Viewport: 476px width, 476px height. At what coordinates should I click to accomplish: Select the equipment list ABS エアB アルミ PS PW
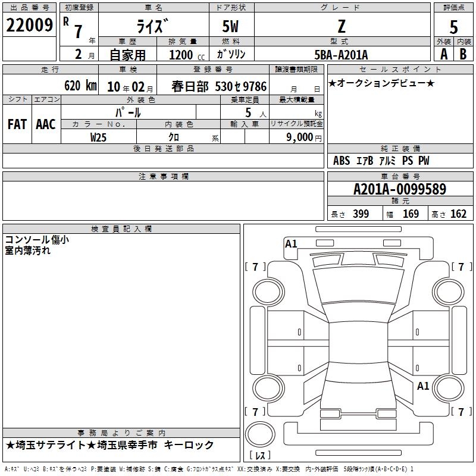click(x=381, y=161)
